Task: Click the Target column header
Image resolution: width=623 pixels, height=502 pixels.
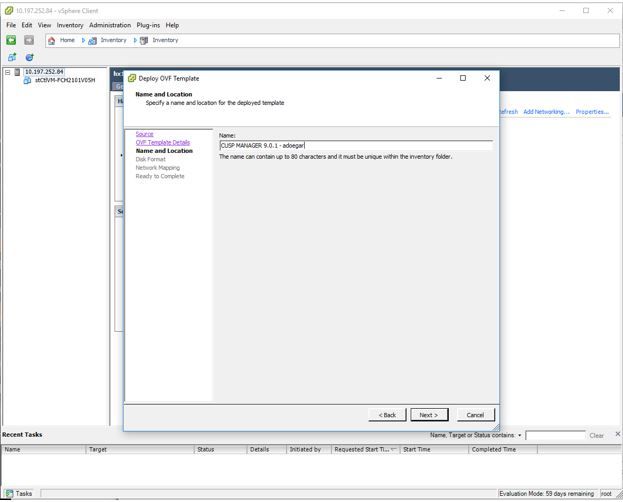Action: (140, 450)
